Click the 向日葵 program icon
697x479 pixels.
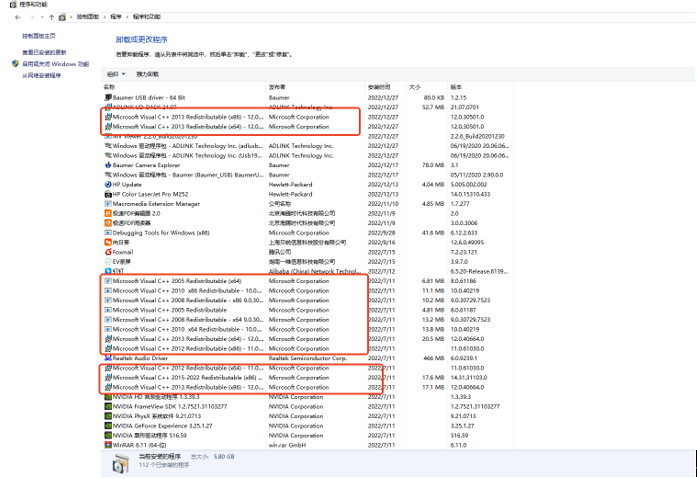coord(108,242)
